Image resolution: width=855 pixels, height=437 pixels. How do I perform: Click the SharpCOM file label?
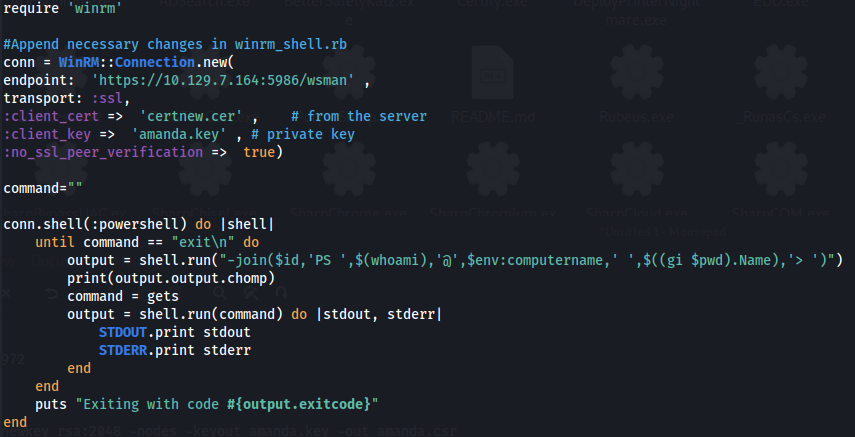point(784,213)
